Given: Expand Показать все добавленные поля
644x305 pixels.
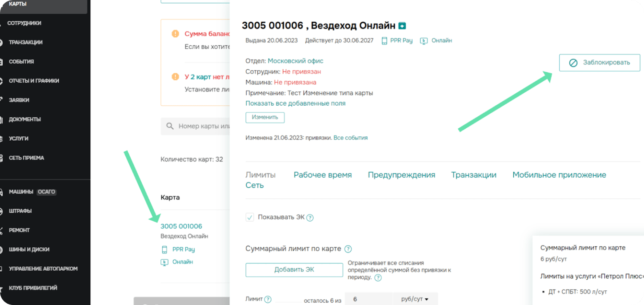Looking at the screenshot, I should (x=295, y=103).
